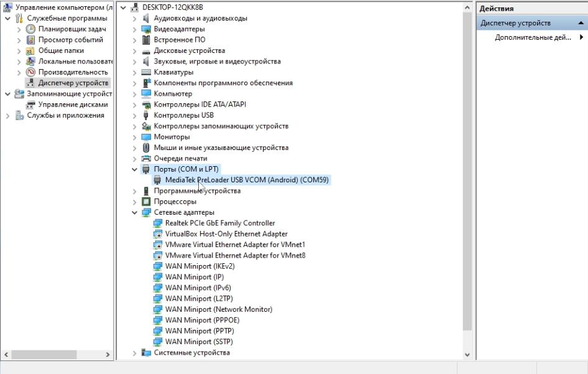The image size is (588, 374).
Task: Select Управление дисками in left tree
Action: 73,105
